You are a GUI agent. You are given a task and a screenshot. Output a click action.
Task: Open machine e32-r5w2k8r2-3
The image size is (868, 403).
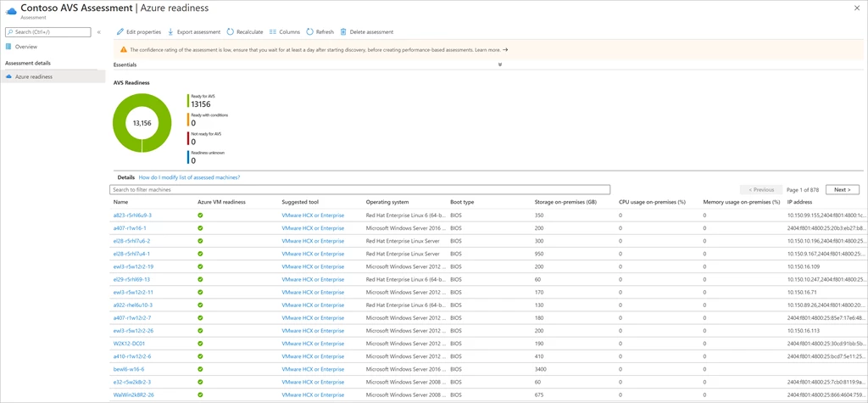[132, 382]
